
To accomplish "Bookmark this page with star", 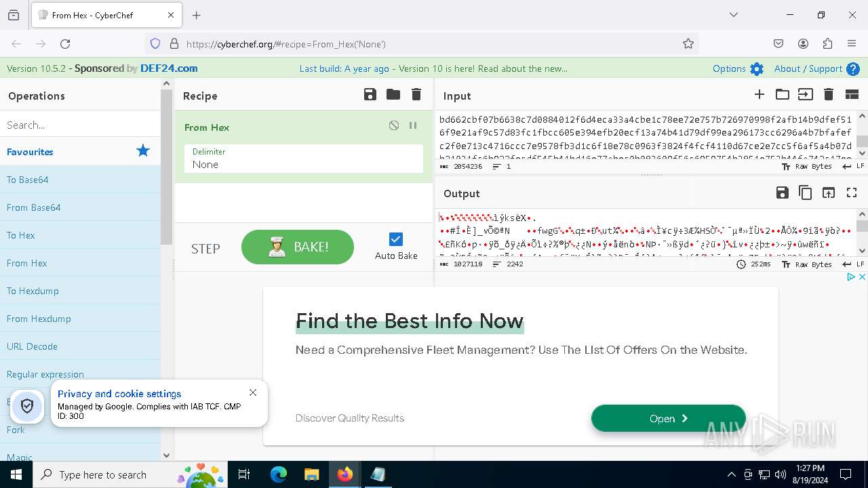I will pyautogui.click(x=688, y=43).
